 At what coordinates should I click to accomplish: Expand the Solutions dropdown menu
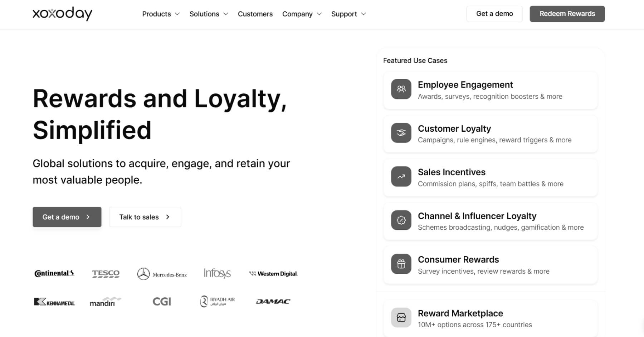(x=209, y=14)
